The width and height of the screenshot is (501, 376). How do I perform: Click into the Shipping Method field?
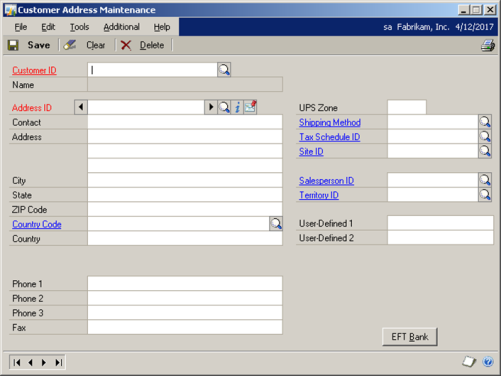[433, 122]
